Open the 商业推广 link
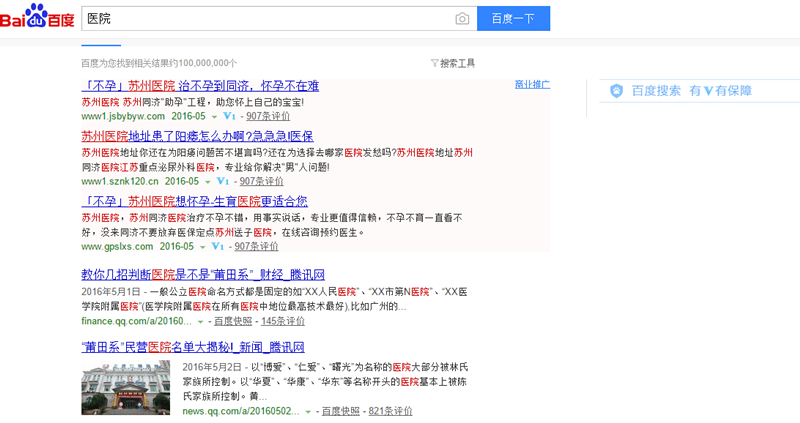 click(x=532, y=85)
